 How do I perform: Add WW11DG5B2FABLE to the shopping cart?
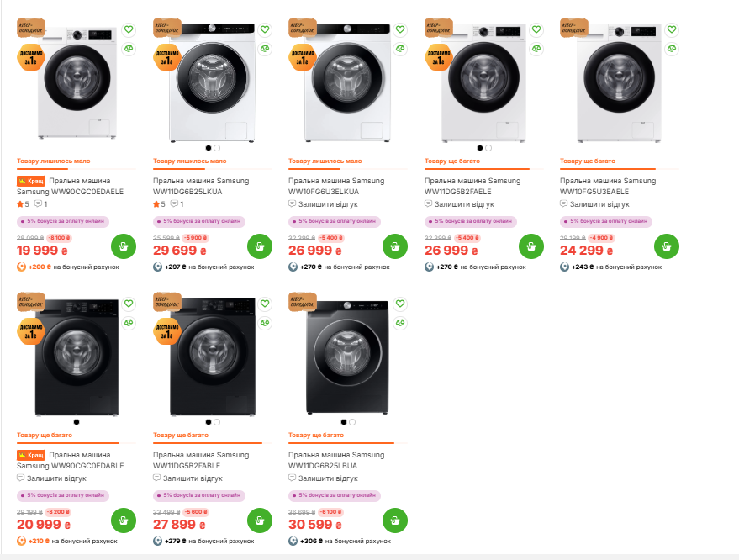point(259,521)
